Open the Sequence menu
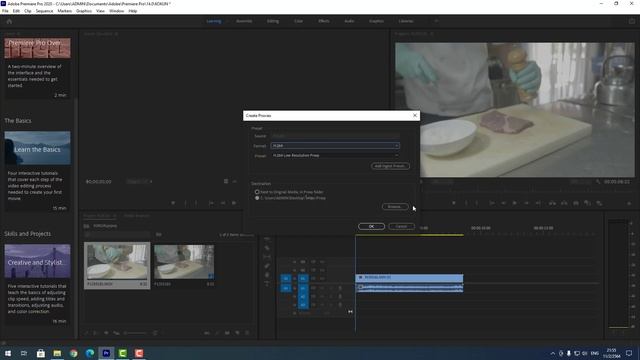Viewport: 640px width, 360px height. (44, 11)
